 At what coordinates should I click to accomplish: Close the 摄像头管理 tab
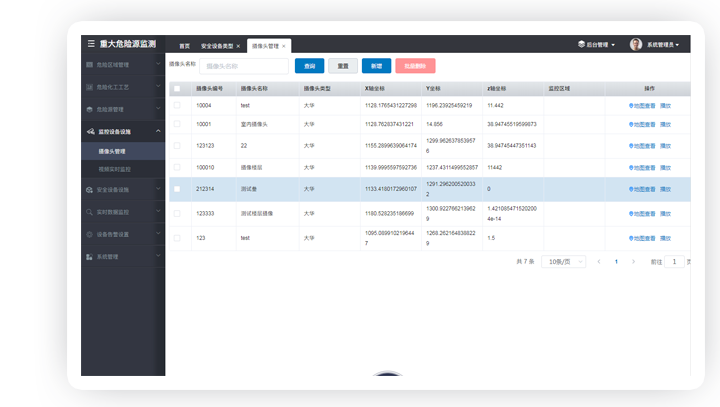pyautogui.click(x=284, y=46)
